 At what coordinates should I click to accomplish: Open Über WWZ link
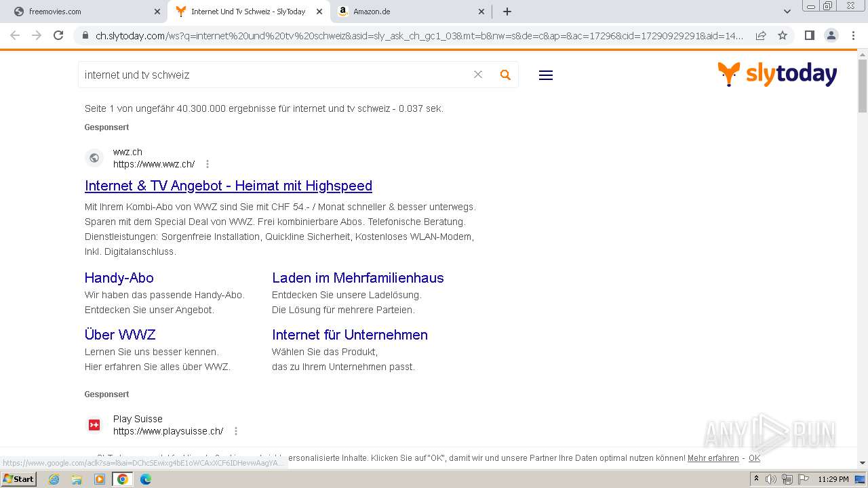[x=120, y=335]
